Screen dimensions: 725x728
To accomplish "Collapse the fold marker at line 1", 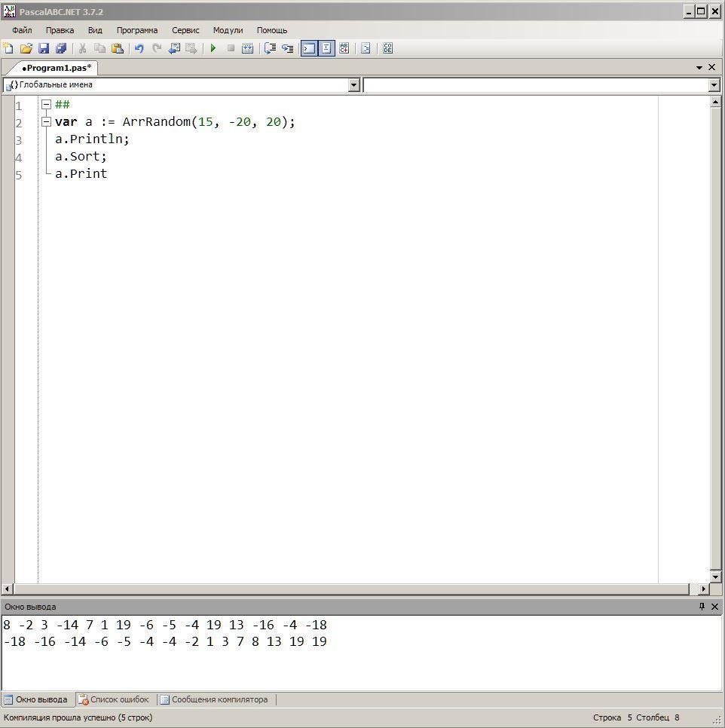I will (x=46, y=105).
